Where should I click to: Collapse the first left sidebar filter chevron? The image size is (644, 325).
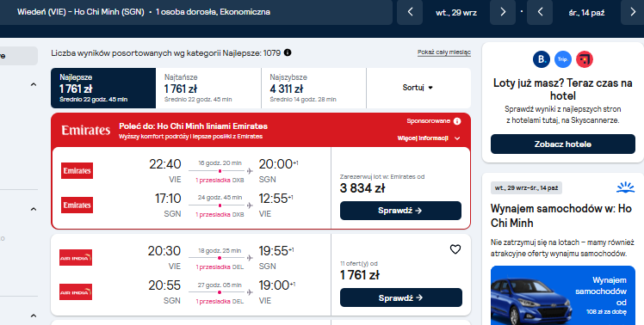pos(34,84)
